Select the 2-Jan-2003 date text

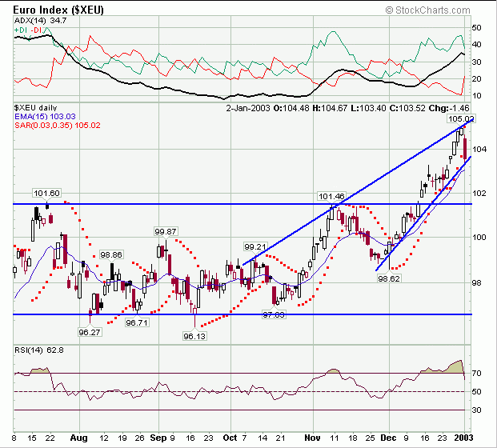click(248, 108)
